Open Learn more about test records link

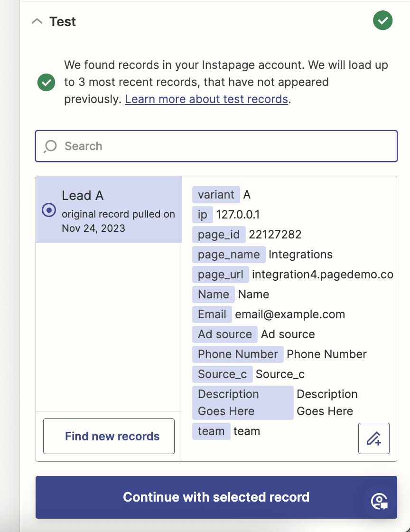[x=206, y=99]
